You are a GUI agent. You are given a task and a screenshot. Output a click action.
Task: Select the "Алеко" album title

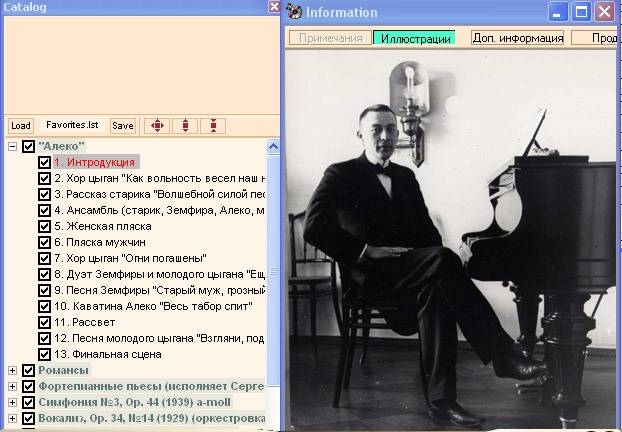coord(61,146)
